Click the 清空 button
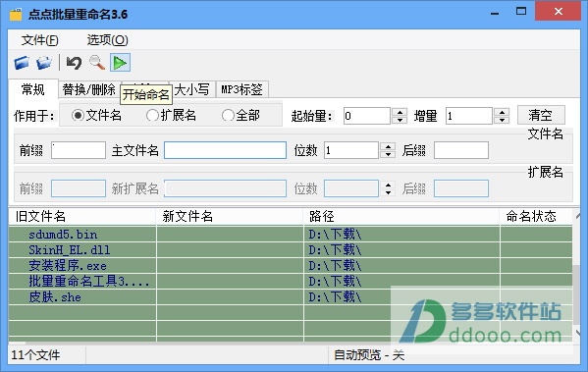This screenshot has width=588, height=372. click(x=541, y=115)
